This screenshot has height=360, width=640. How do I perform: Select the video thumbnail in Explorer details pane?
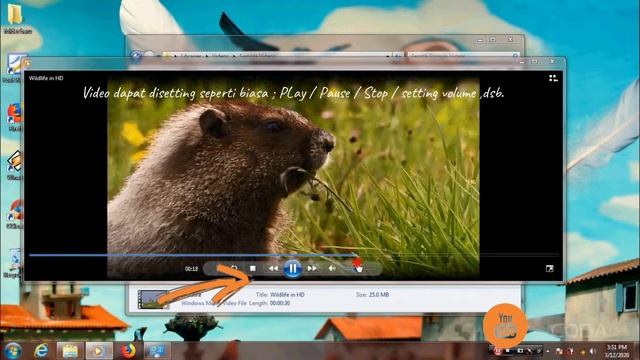coord(153,299)
